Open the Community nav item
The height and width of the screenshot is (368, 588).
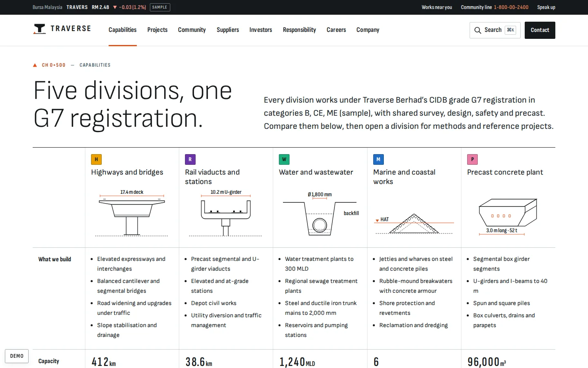tap(192, 30)
